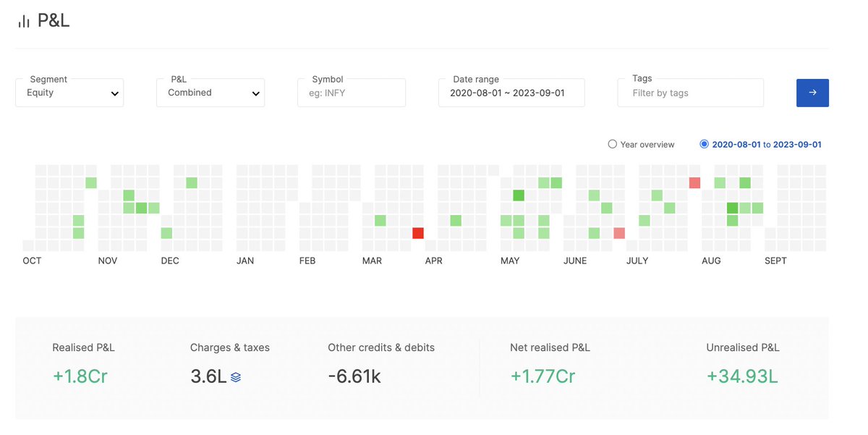
Task: Click the +1.77Cr net realised value
Action: point(542,376)
